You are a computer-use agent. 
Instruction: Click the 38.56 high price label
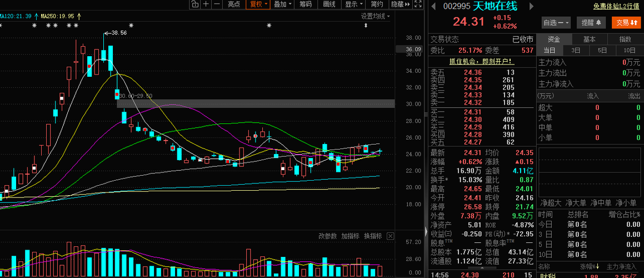point(119,32)
